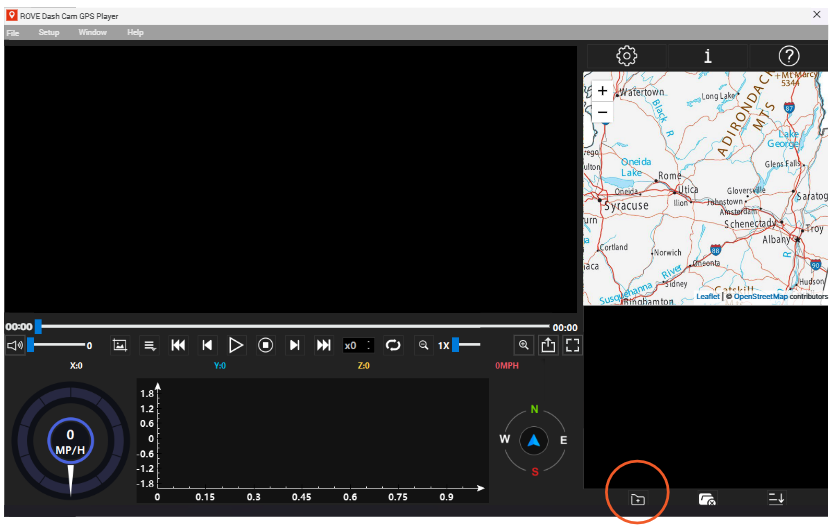Click the help question mark icon
The width and height of the screenshot is (835, 528).
pos(788,56)
